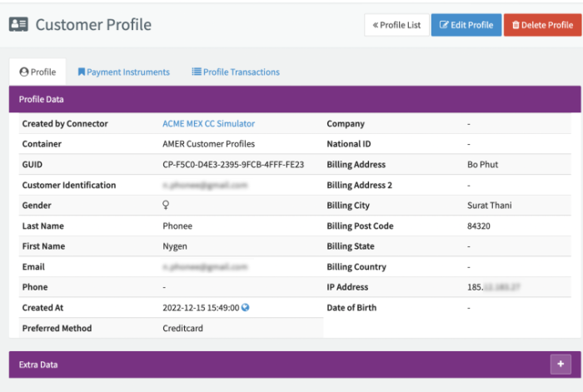583x392 pixels.
Task: Click the pencil icon in Edit Profile
Action: click(444, 25)
